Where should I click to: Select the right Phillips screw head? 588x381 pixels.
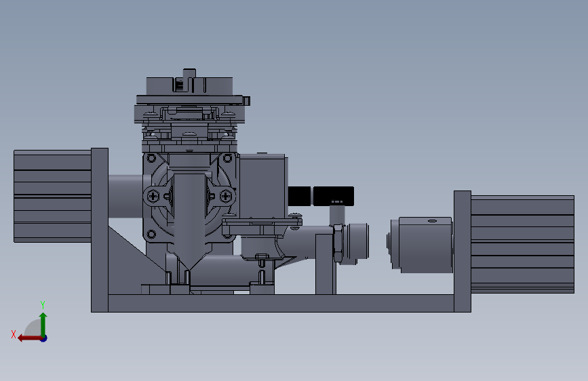click(226, 196)
